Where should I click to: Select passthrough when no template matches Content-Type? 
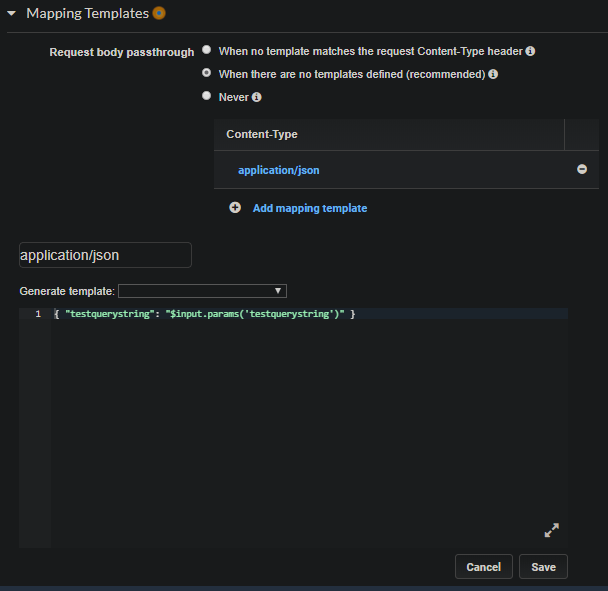(207, 50)
